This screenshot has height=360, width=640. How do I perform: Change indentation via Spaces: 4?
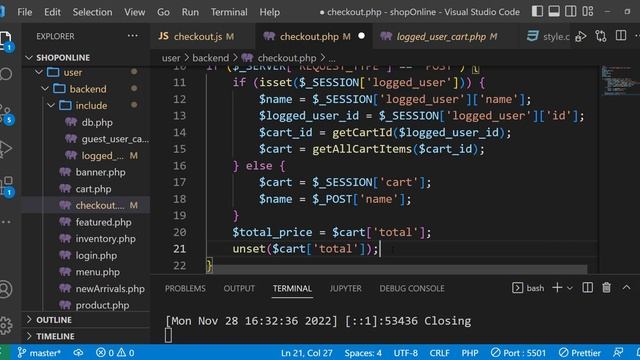click(x=363, y=353)
